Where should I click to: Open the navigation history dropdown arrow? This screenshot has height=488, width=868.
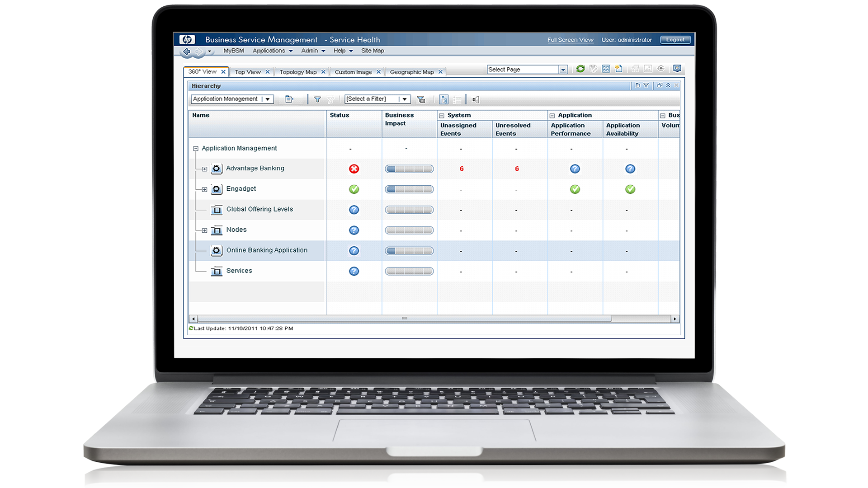209,52
